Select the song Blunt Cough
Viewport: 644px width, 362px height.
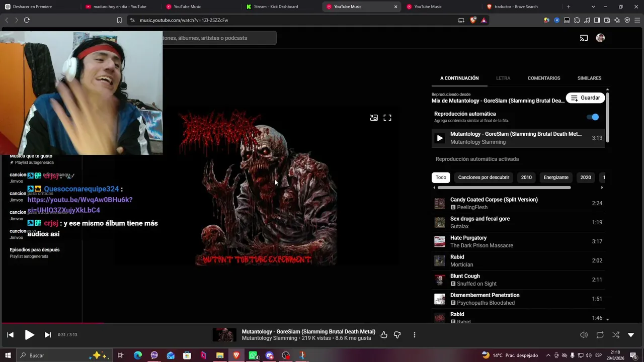coord(465,276)
